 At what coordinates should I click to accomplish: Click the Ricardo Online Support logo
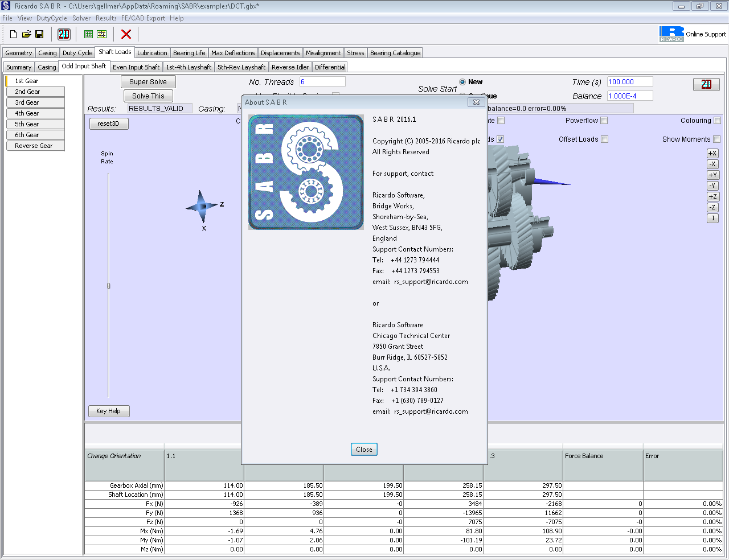click(x=671, y=34)
